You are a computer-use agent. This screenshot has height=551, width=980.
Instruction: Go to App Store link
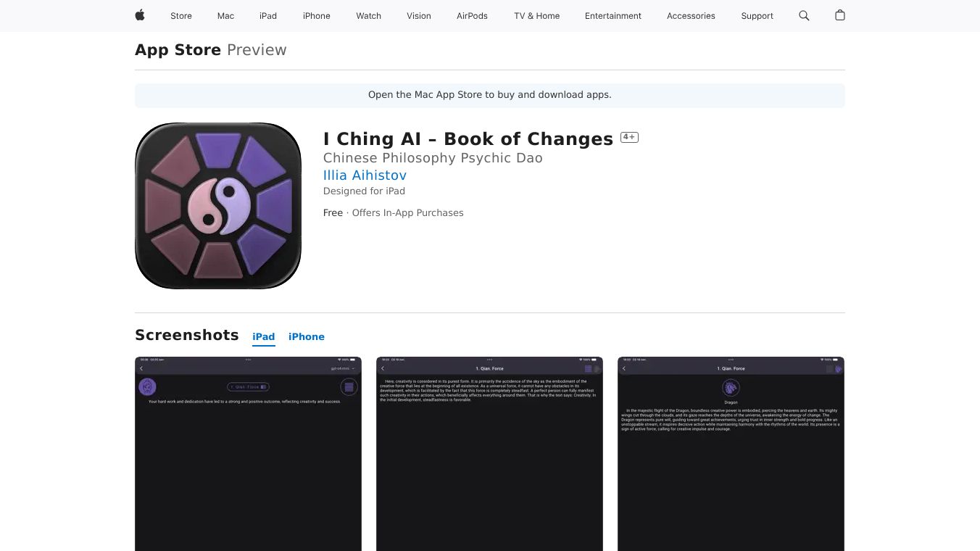click(x=178, y=50)
